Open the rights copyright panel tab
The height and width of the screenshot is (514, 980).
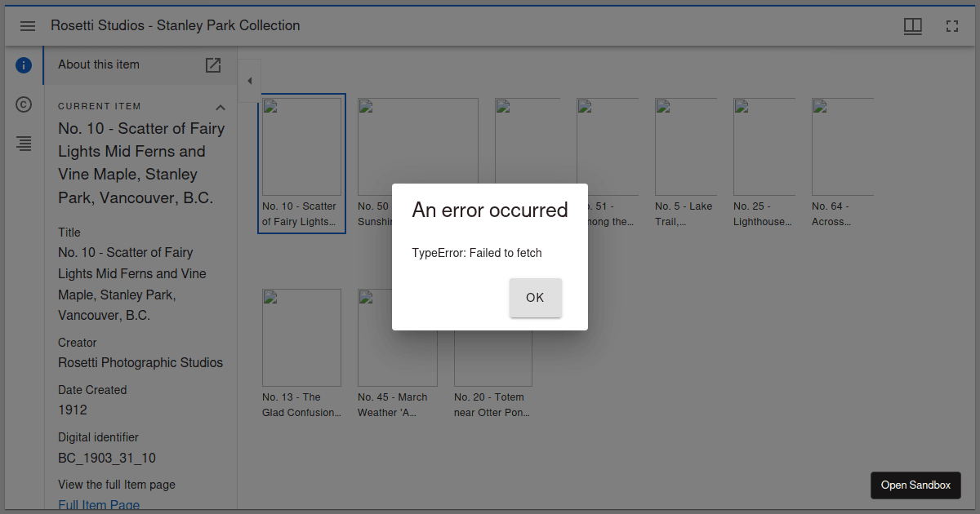coord(24,104)
